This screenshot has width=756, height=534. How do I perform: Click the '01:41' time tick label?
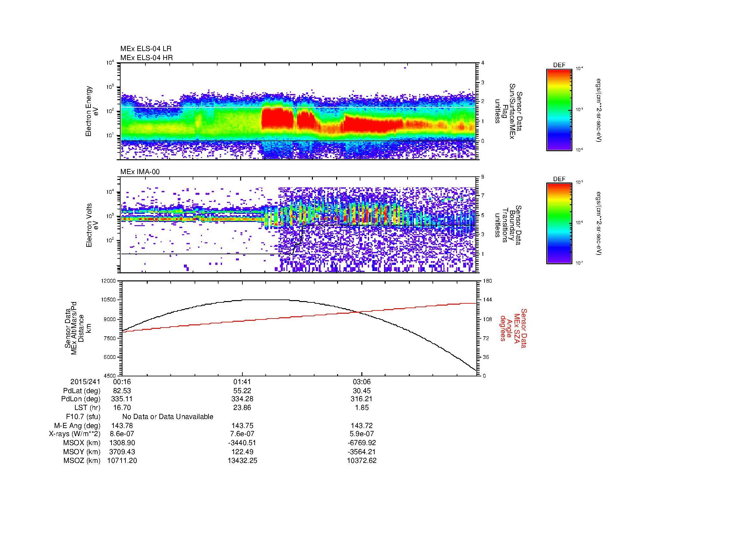point(242,382)
